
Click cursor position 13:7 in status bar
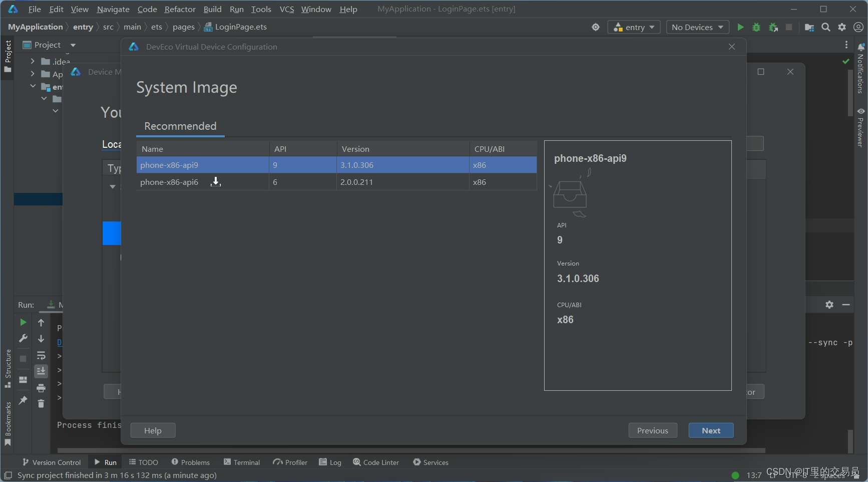[x=754, y=475]
